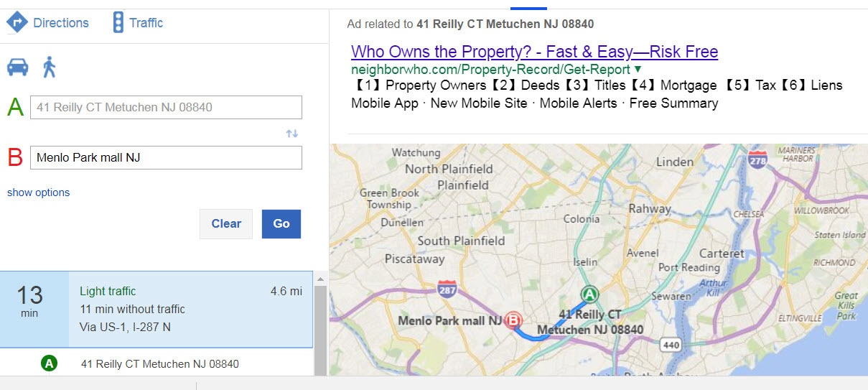868x390 pixels.
Task: Click scroll up arrow in directions panel
Action: [x=320, y=279]
